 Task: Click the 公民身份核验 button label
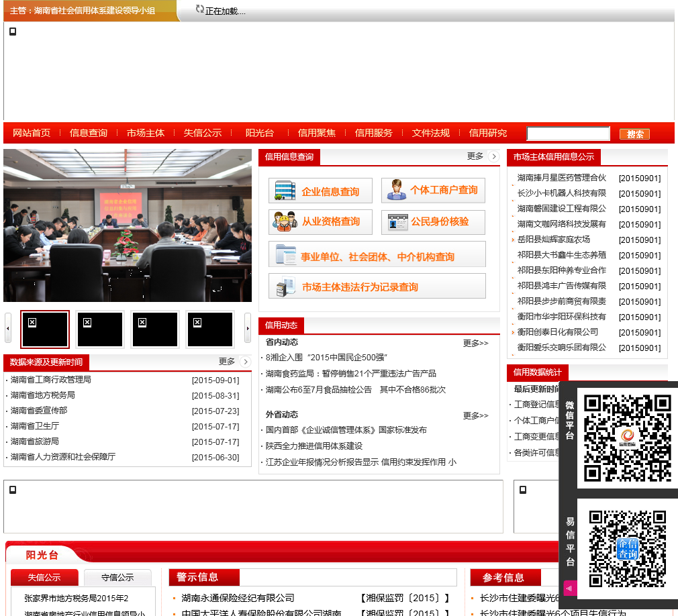(x=440, y=221)
